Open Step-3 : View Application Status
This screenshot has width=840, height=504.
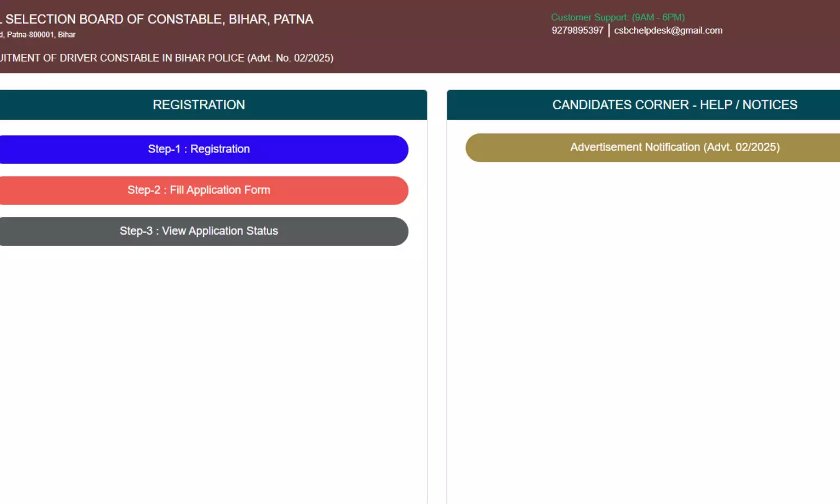pos(199,231)
